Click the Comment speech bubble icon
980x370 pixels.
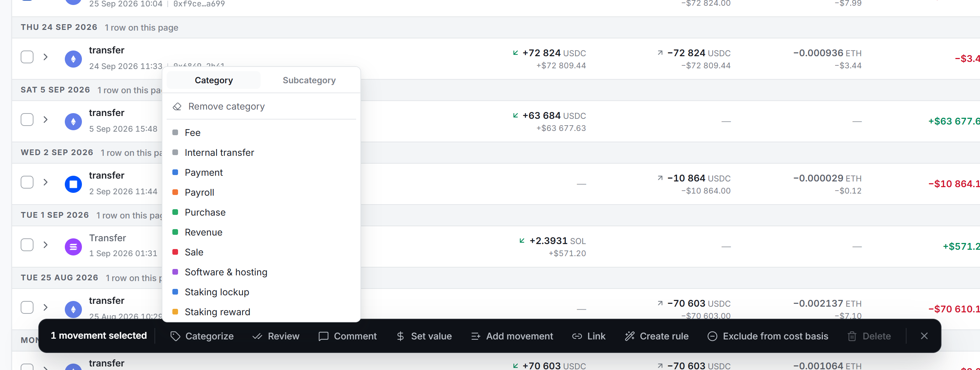click(x=323, y=336)
